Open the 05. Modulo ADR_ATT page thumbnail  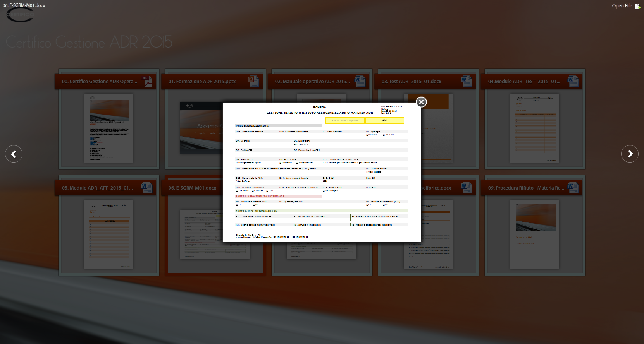[109, 234]
